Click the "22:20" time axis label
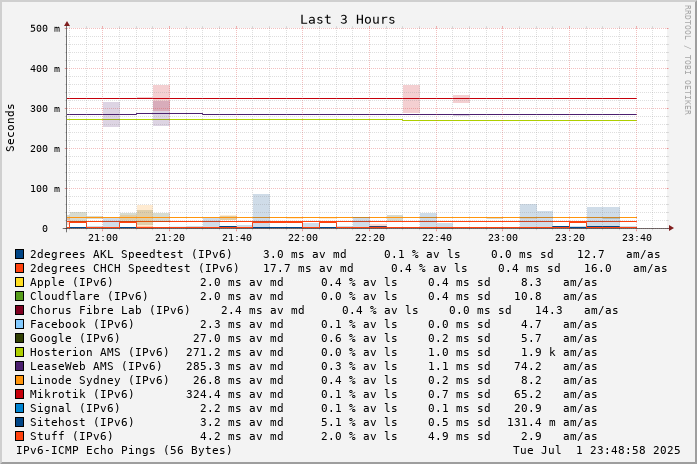The image size is (697, 464). [370, 238]
